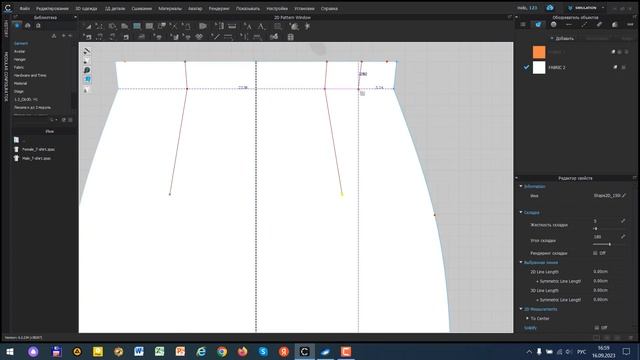
Task: Collapse the Выбранная линия section
Action: pos(521,262)
